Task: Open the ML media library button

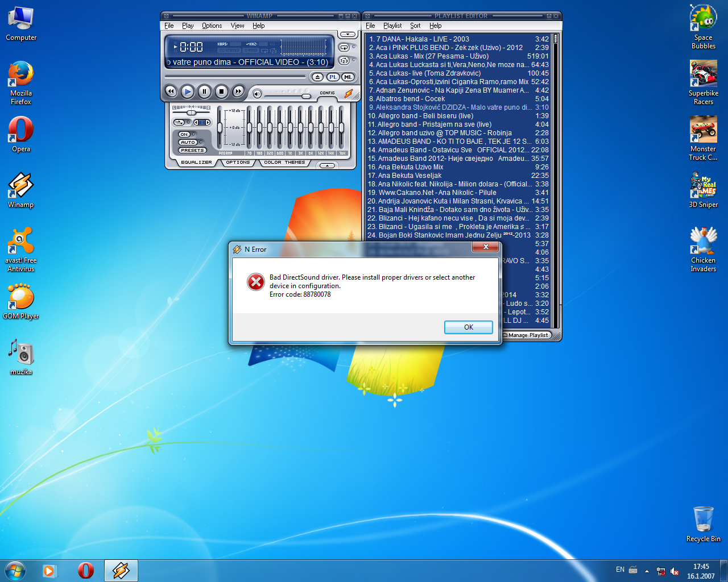Action: [348, 77]
